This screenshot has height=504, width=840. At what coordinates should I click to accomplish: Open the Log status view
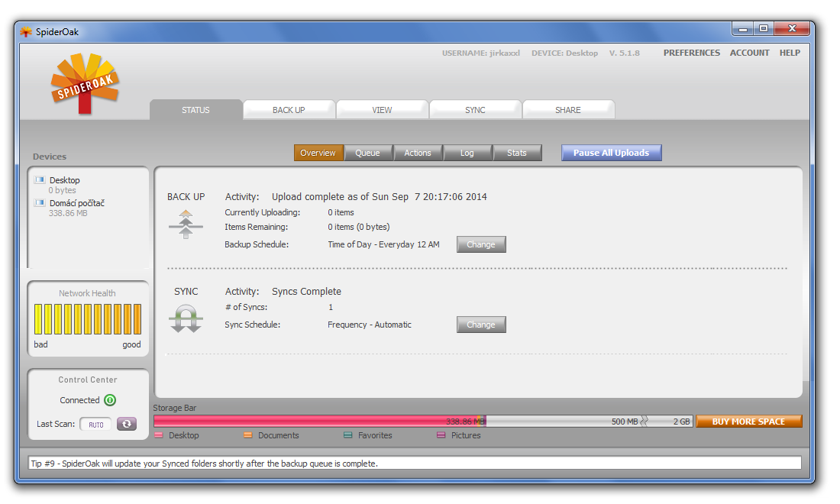[467, 153]
